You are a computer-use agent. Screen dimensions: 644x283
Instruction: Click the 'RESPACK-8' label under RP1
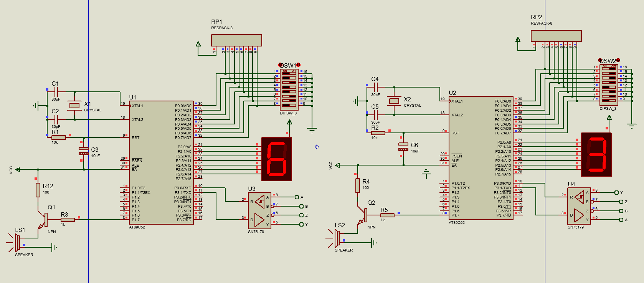(222, 28)
